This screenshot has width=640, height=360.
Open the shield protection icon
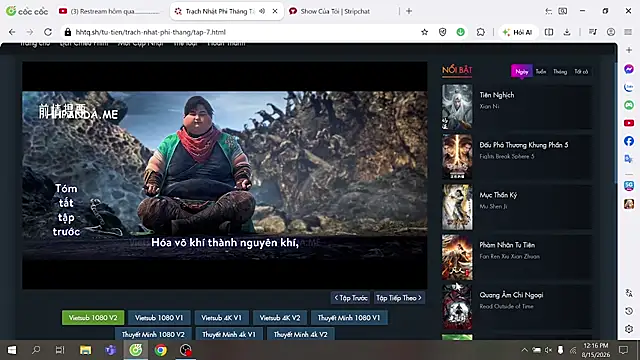pos(442,32)
